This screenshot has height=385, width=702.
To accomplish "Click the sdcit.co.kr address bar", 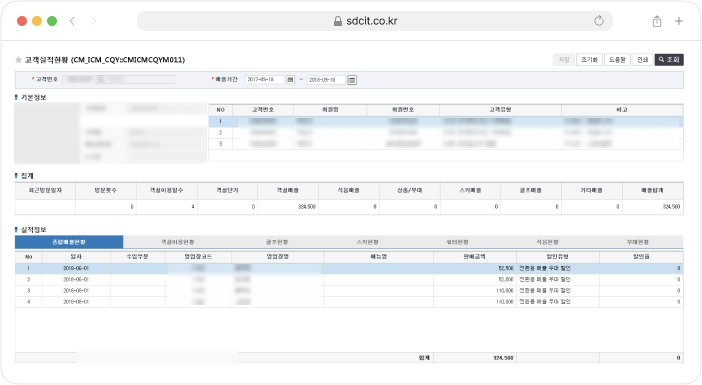I will pyautogui.click(x=375, y=21).
